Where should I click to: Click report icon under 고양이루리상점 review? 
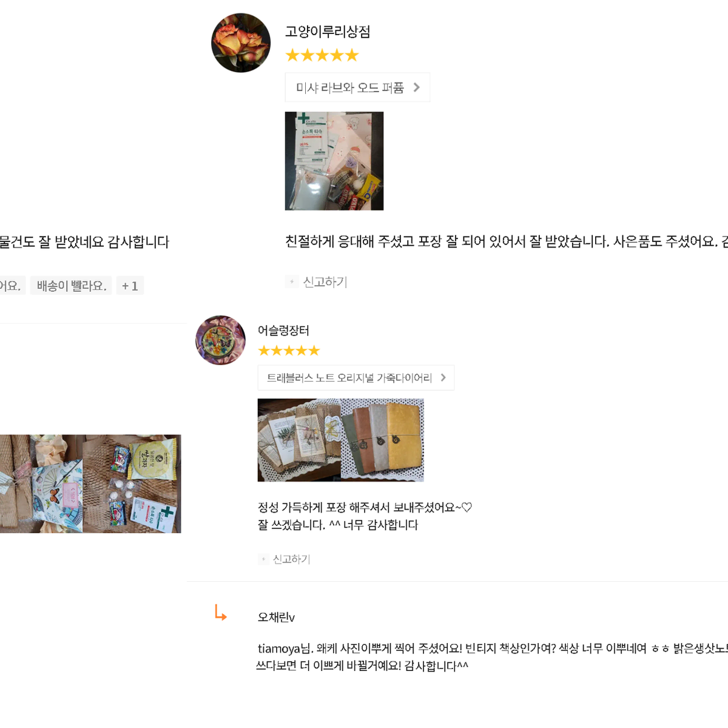[292, 281]
